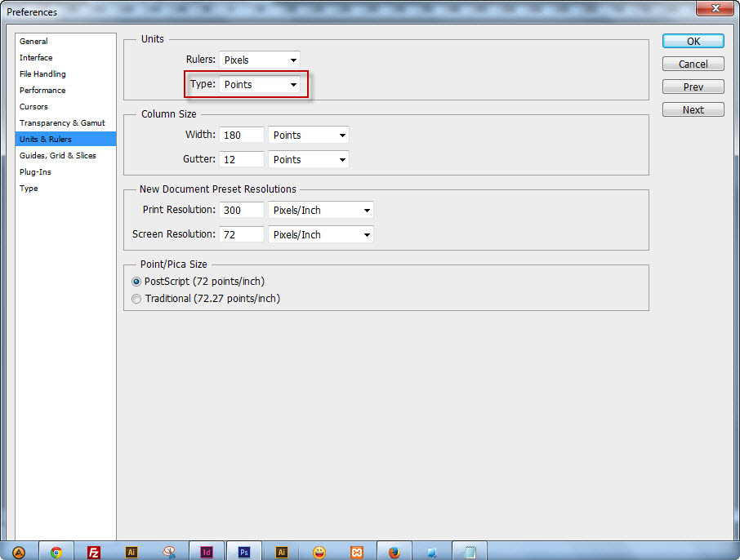Expand the Print Resolution units dropdown
Screen dimensions: 740x560
pos(320,210)
